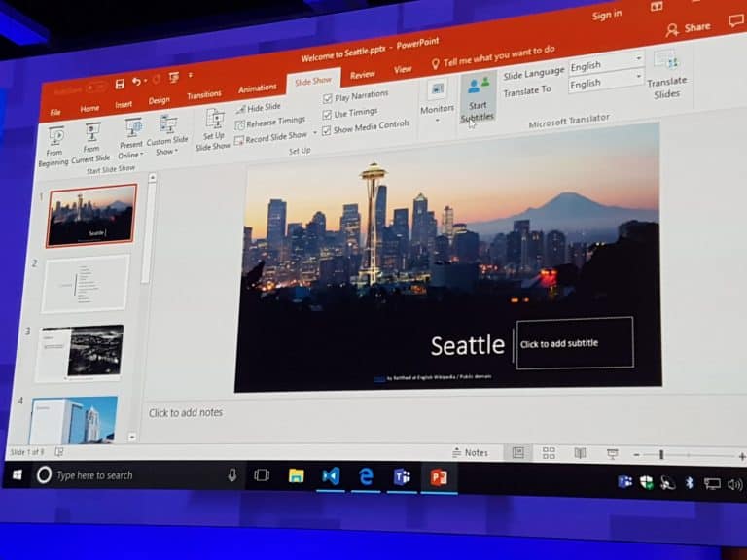The image size is (747, 560).
Task: Open Customize Quick Access Toolbar arrow
Action: point(191,75)
